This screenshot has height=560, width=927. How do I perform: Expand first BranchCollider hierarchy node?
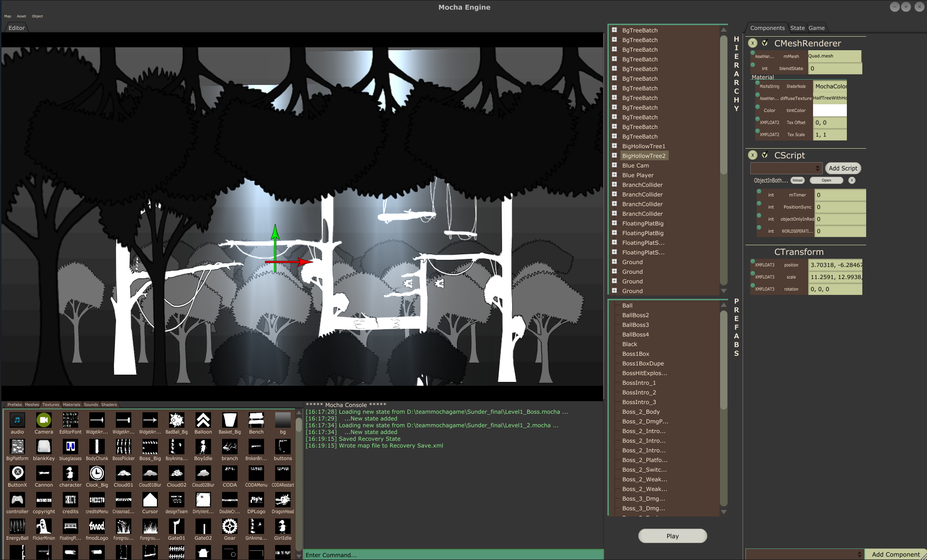615,184
